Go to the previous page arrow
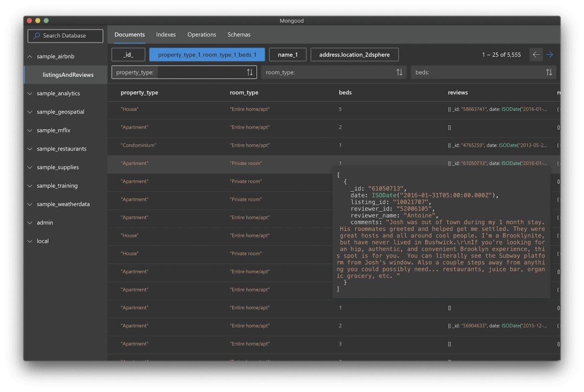The width and height of the screenshot is (584, 392). (536, 55)
